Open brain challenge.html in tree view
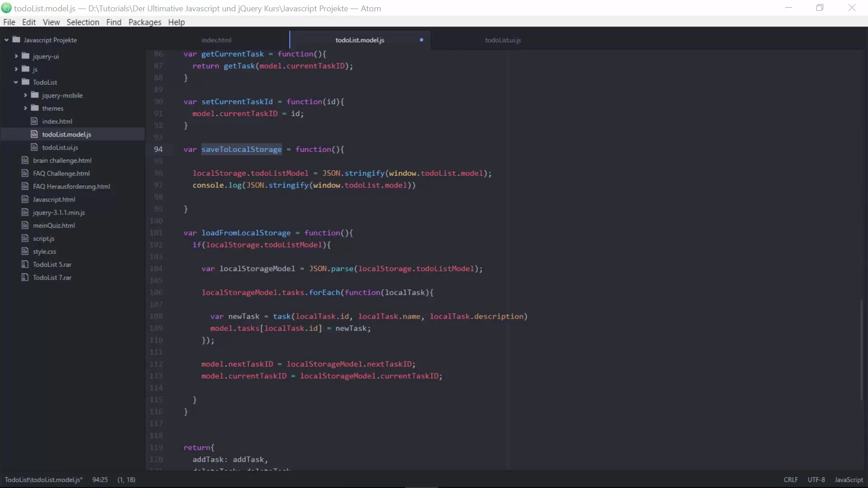The width and height of the screenshot is (868, 488). (62, 160)
